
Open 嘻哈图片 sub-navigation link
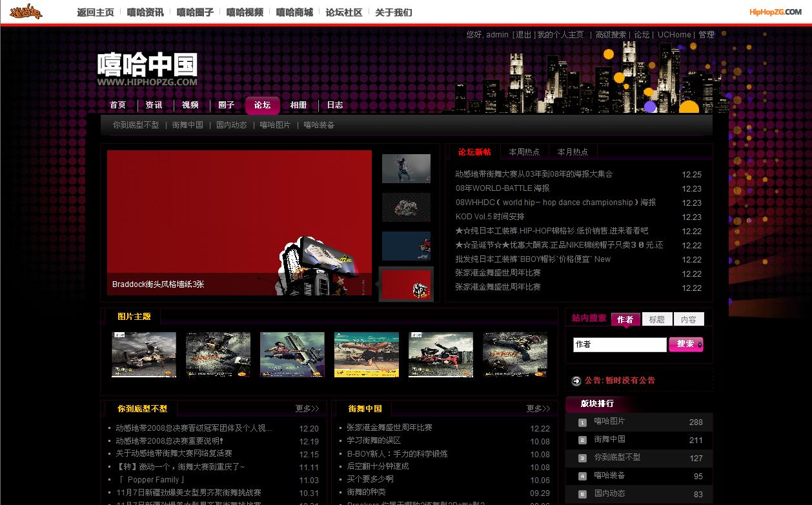tap(276, 125)
